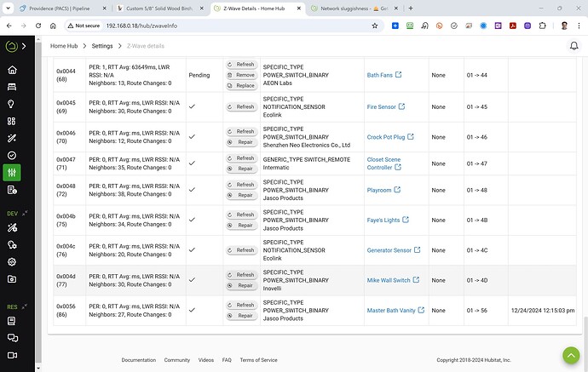Viewport: 588px width, 372px height.
Task: Open the FAQ footer link
Action: tap(227, 359)
